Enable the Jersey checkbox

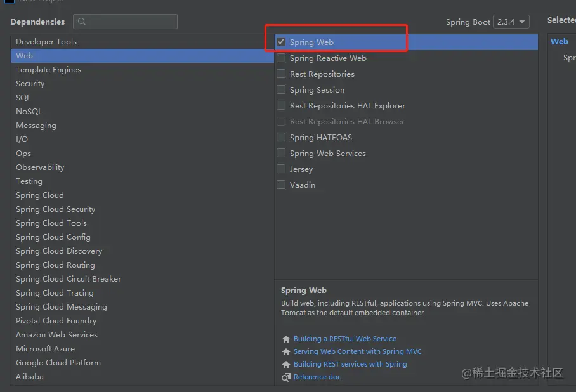pyautogui.click(x=281, y=169)
